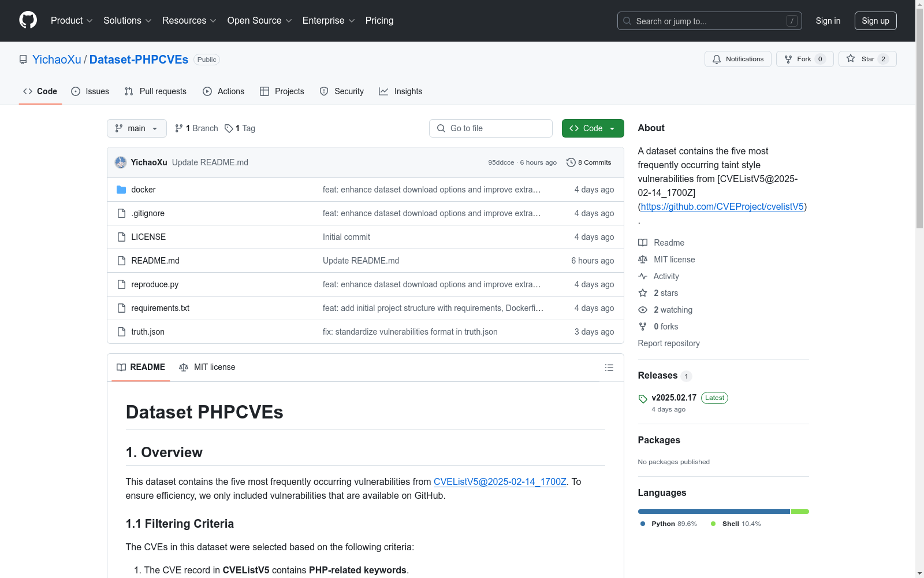Click the README.md file icon
The image size is (924, 578).
click(x=121, y=261)
